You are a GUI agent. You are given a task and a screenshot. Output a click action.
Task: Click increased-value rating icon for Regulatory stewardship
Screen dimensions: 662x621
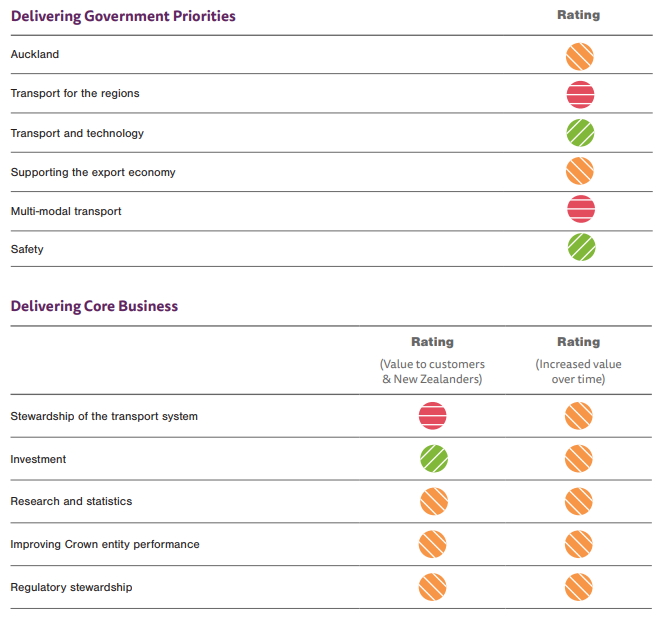[578, 587]
